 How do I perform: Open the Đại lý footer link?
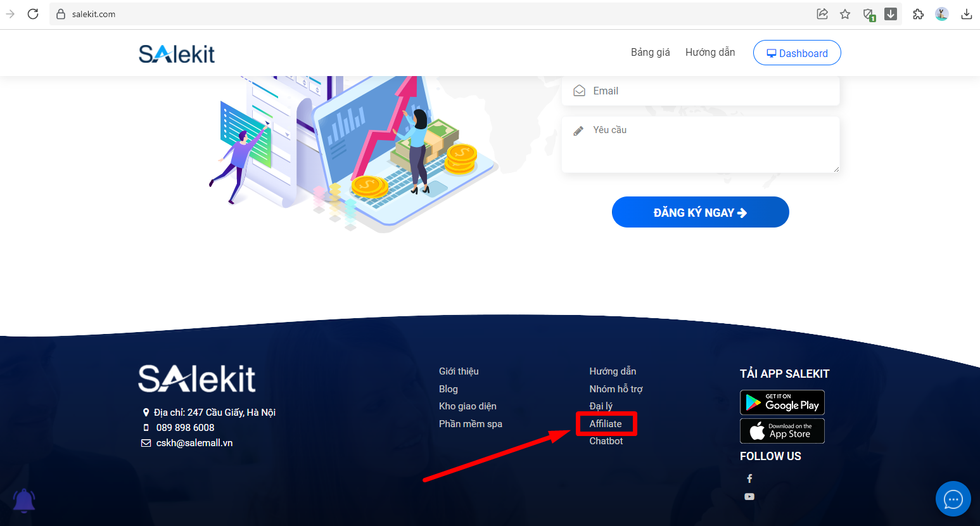tap(601, 406)
